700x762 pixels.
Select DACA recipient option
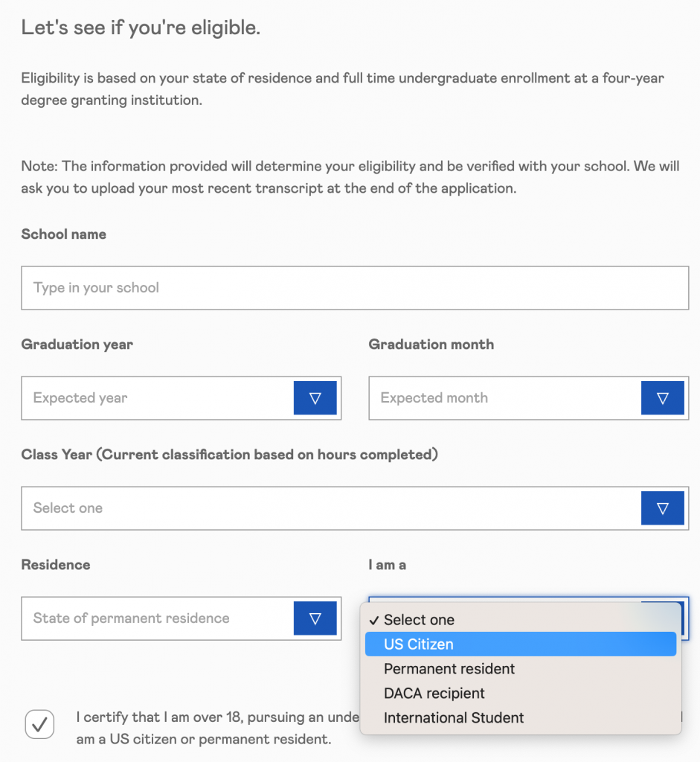coord(434,694)
